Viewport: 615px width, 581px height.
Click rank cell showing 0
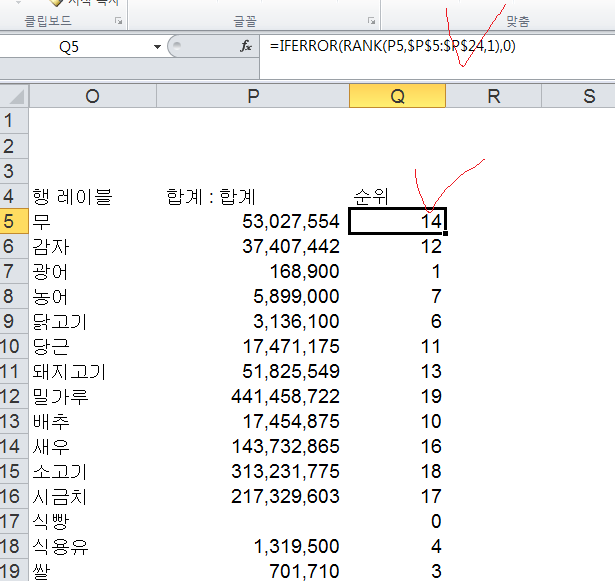(397, 521)
